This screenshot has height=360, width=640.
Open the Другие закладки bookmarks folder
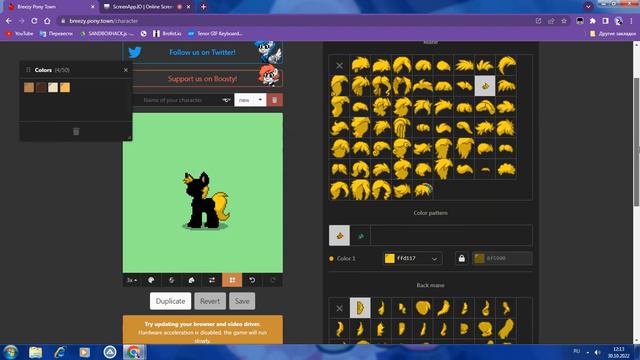tap(613, 33)
